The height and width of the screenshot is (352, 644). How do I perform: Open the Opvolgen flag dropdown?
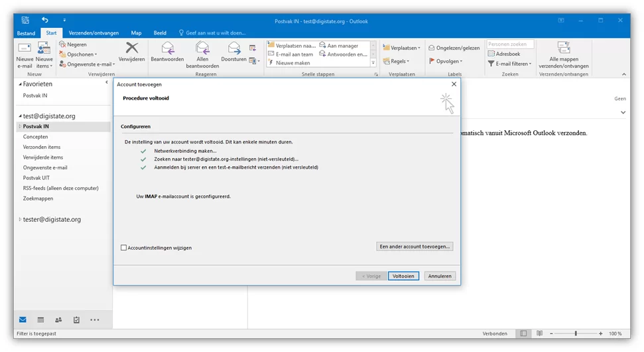(x=446, y=61)
